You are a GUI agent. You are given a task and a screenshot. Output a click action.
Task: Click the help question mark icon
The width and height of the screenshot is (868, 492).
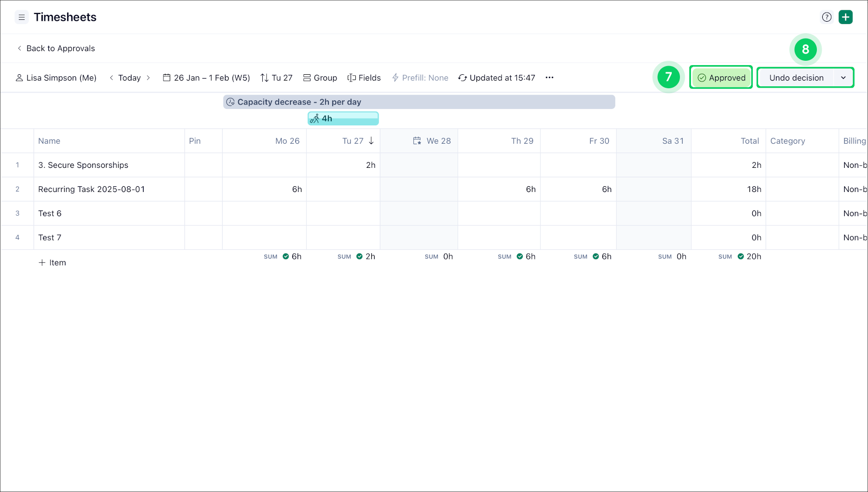(827, 17)
